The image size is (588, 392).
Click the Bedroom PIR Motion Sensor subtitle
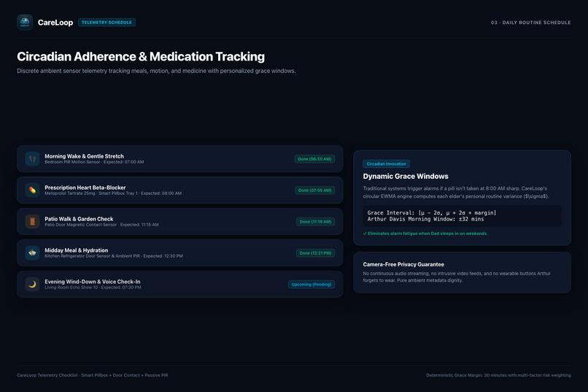tap(94, 162)
